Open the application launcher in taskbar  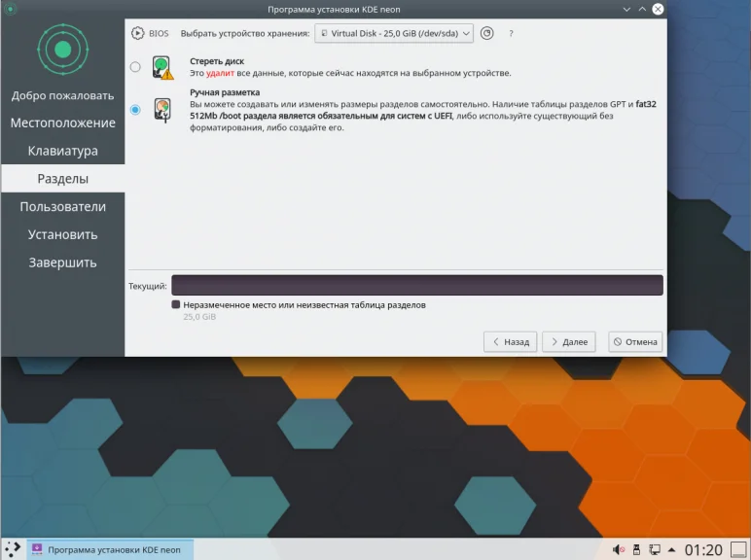(13, 549)
